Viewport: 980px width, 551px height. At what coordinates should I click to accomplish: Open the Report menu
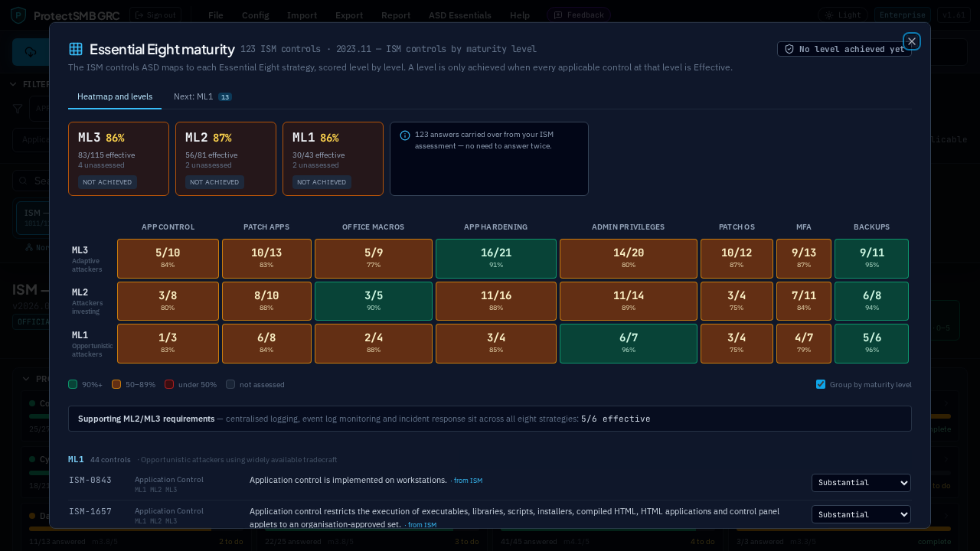[x=396, y=15]
